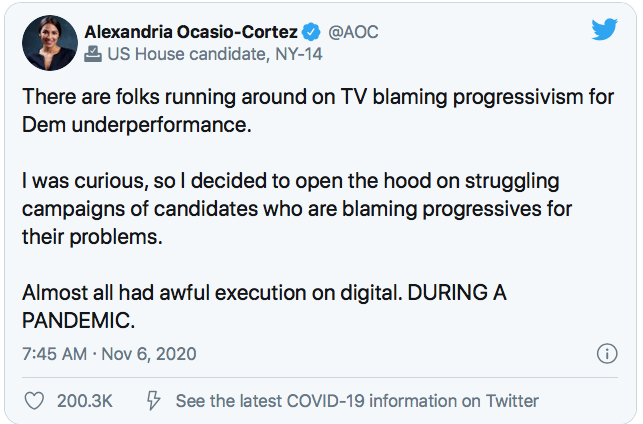Click the word Twitter in the COVID banner
Screen dimensions: 643x424
[x=512, y=401]
